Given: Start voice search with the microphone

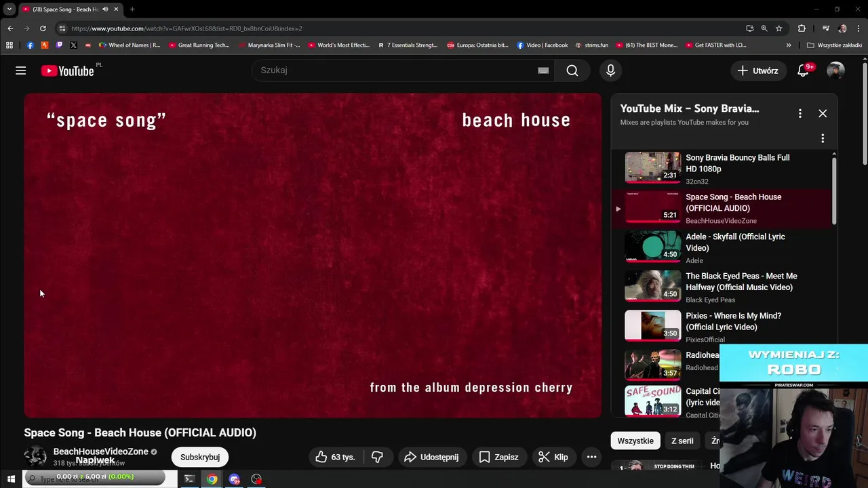Looking at the screenshot, I should [x=610, y=70].
